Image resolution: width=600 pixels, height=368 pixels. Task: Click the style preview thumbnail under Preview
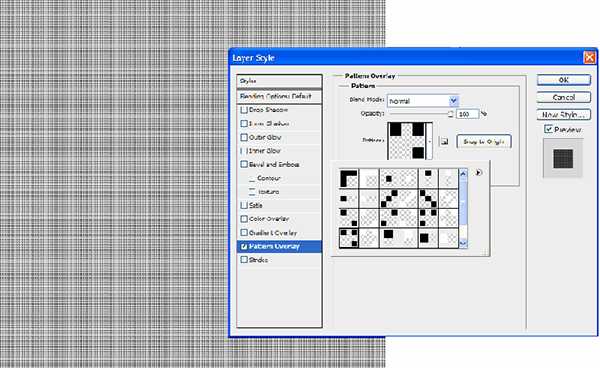click(563, 158)
